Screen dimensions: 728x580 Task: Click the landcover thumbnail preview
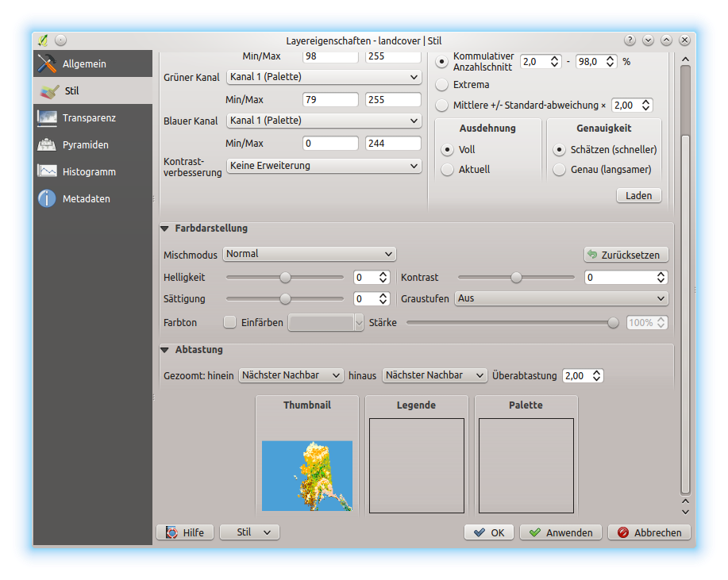[306, 475]
